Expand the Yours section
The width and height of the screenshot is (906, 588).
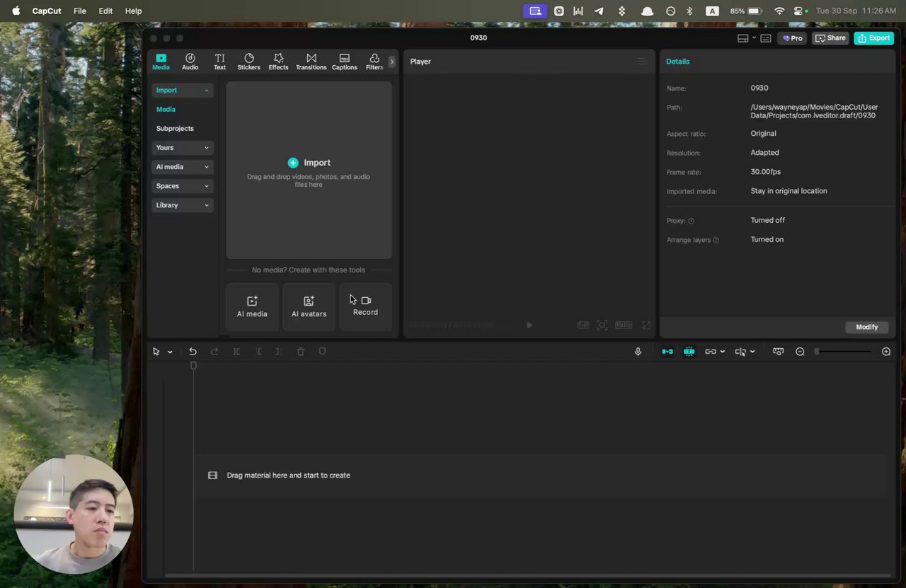183,148
